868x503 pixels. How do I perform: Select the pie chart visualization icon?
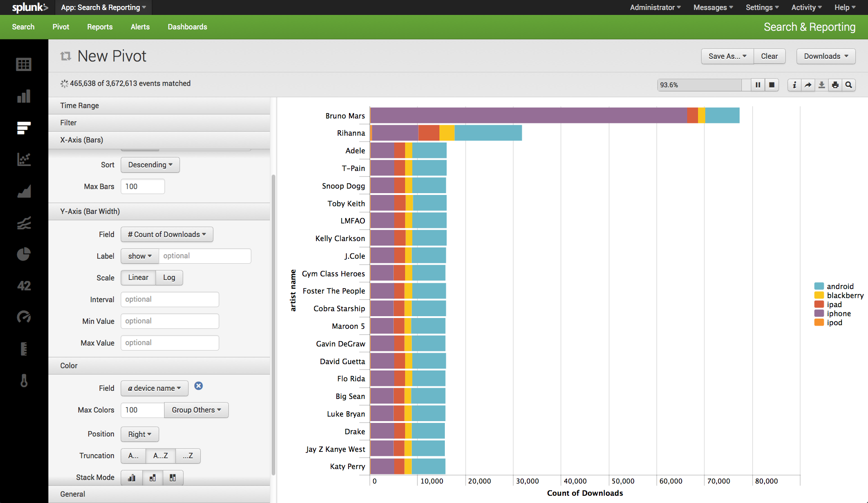pyautogui.click(x=24, y=254)
